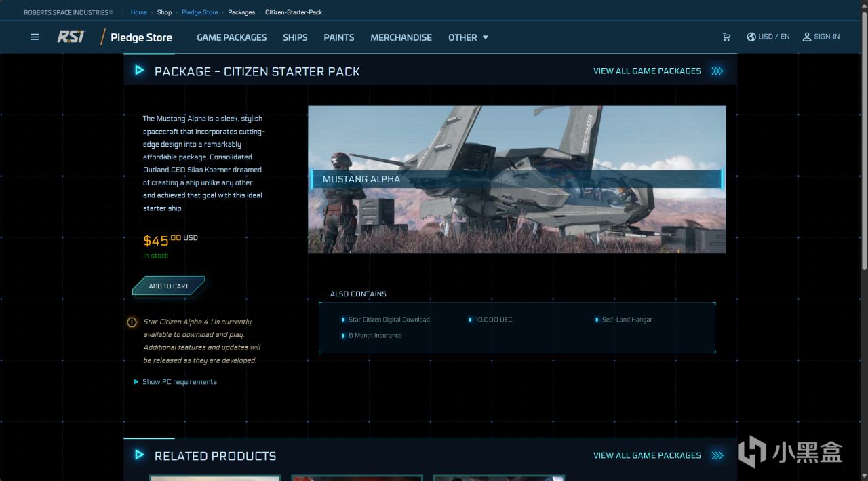
Task: Click the Shop breadcrumb
Action: point(164,12)
